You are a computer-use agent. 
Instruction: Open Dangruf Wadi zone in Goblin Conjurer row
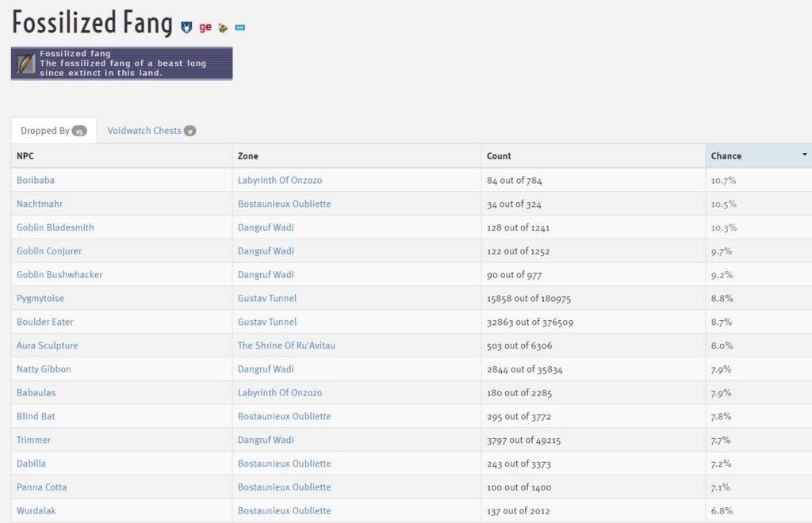266,251
